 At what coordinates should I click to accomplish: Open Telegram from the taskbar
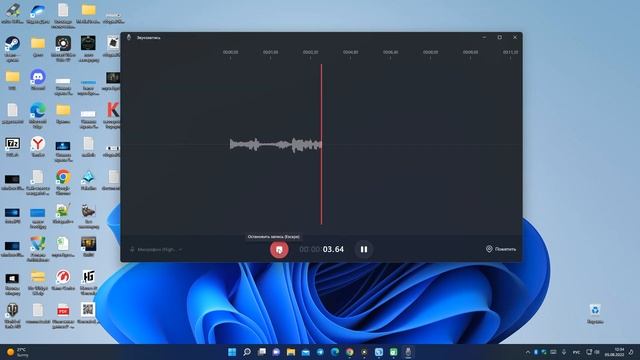click(x=320, y=352)
